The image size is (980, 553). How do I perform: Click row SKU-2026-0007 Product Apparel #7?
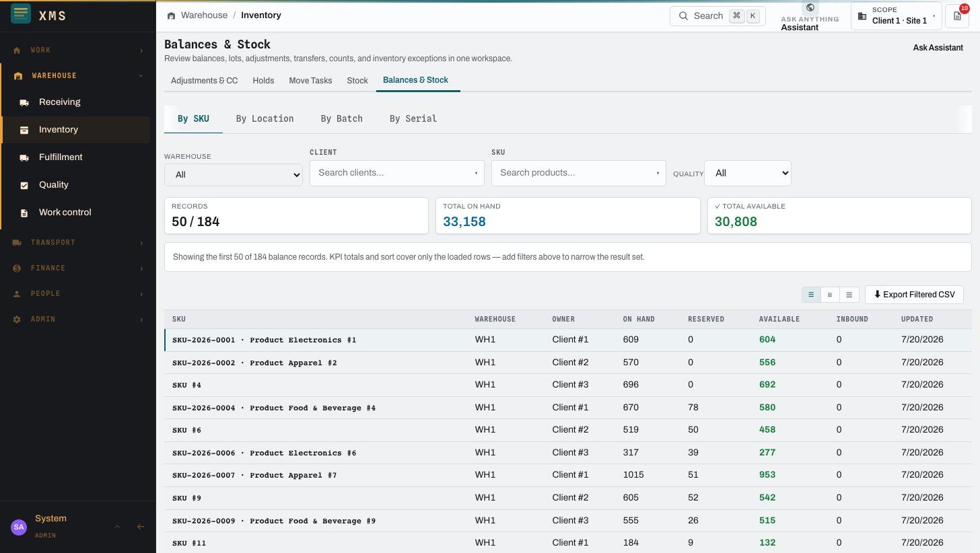point(567,475)
